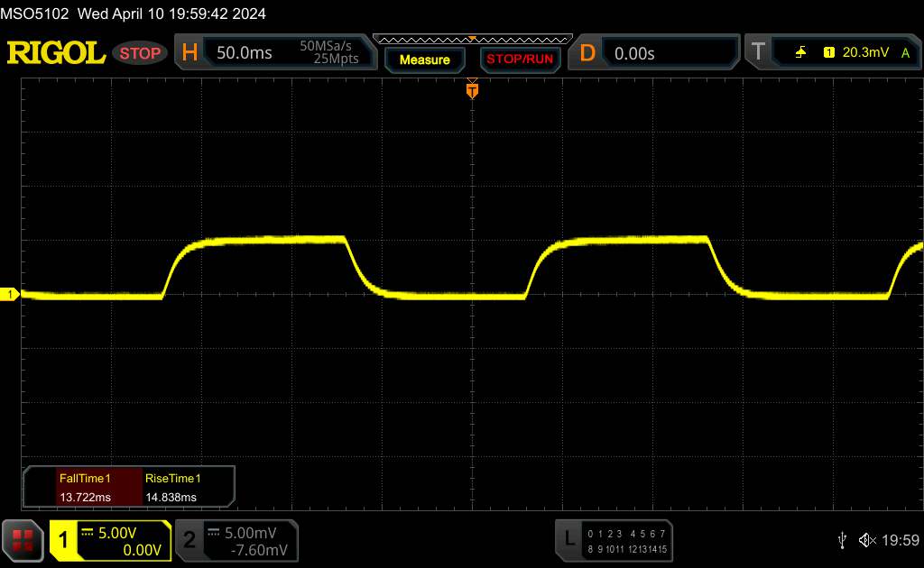Click the orange trigger position T marker
This screenshot has height=568, width=924.
click(472, 90)
